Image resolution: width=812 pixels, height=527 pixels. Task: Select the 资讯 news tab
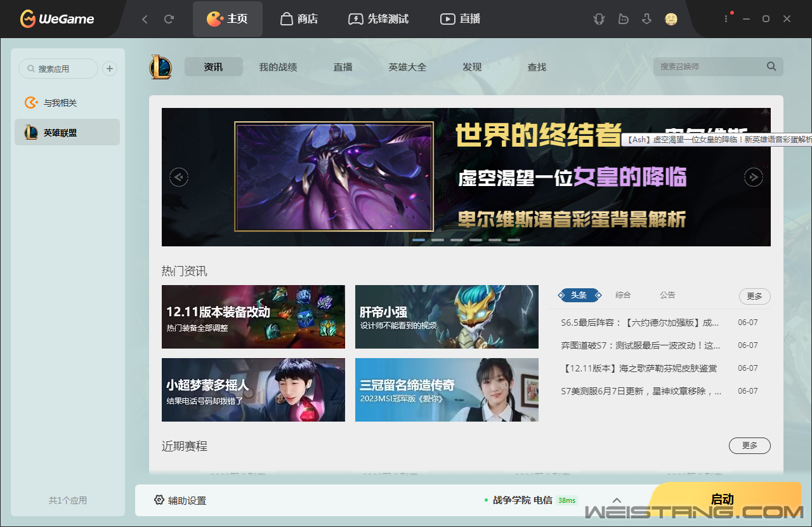(x=214, y=67)
